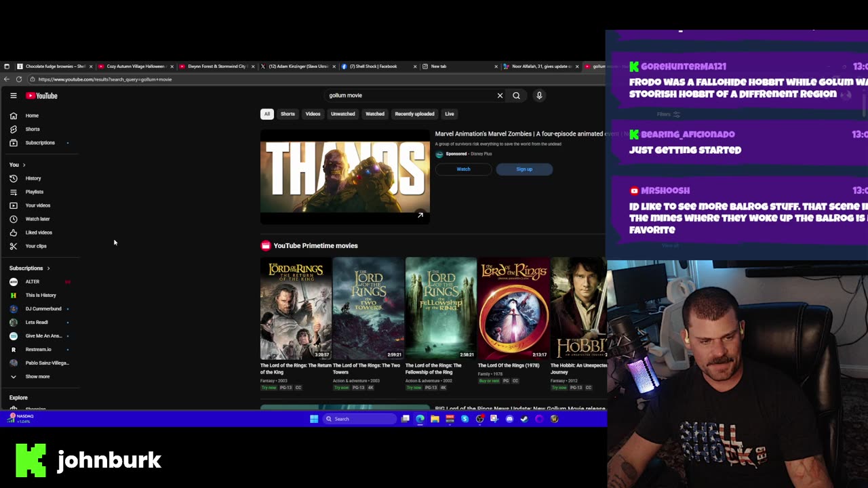Open Steam from the taskbar
Viewport: 868px width, 488px height.
524,419
